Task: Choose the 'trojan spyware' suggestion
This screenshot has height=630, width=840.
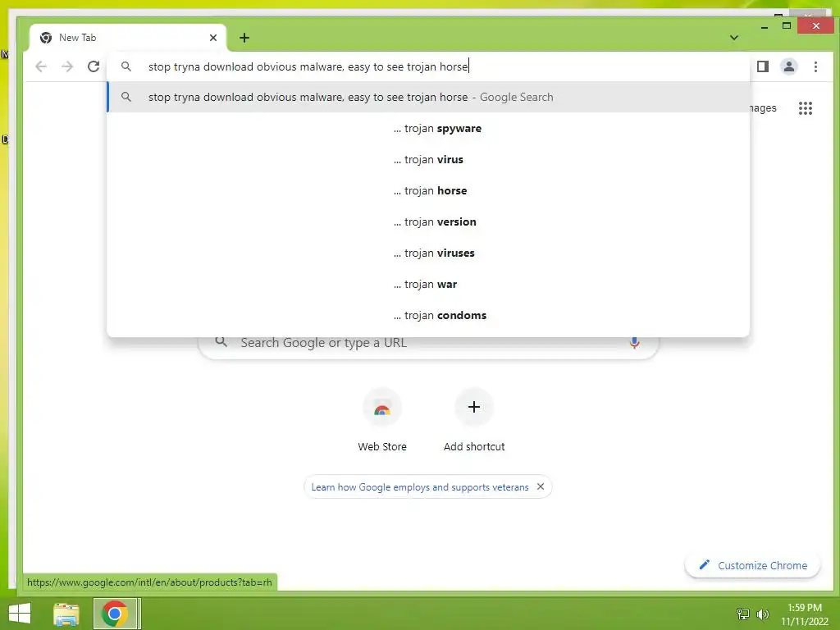Action: click(x=428, y=129)
